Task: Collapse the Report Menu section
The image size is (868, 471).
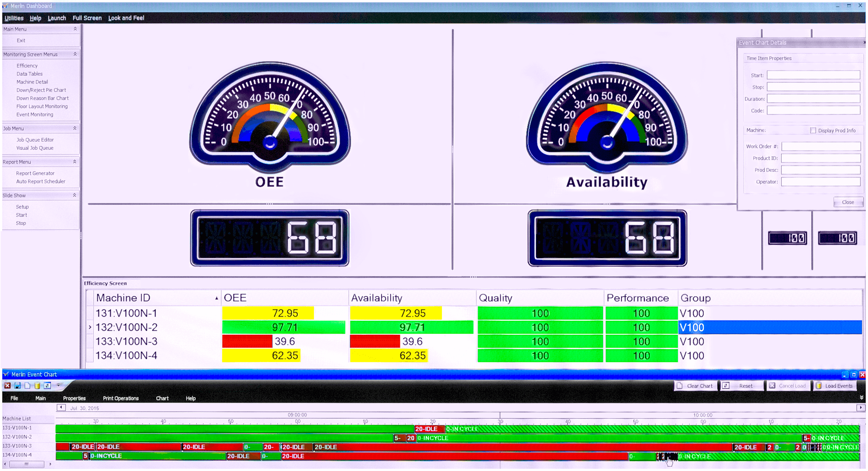Action: tap(74, 162)
